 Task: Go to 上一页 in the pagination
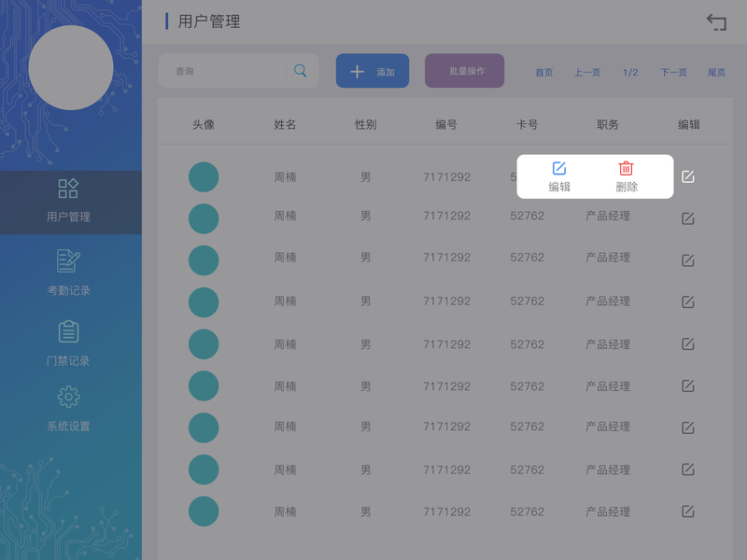point(587,73)
